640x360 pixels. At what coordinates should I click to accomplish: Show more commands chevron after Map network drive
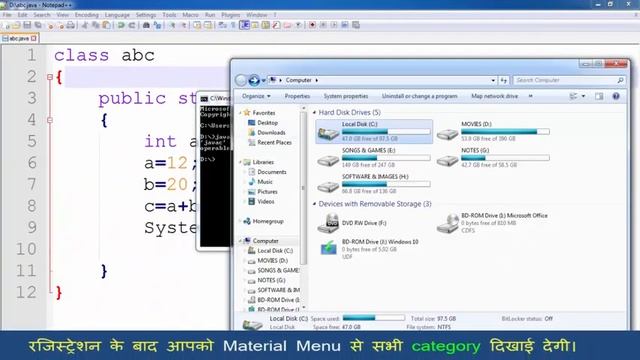pyautogui.click(x=531, y=96)
